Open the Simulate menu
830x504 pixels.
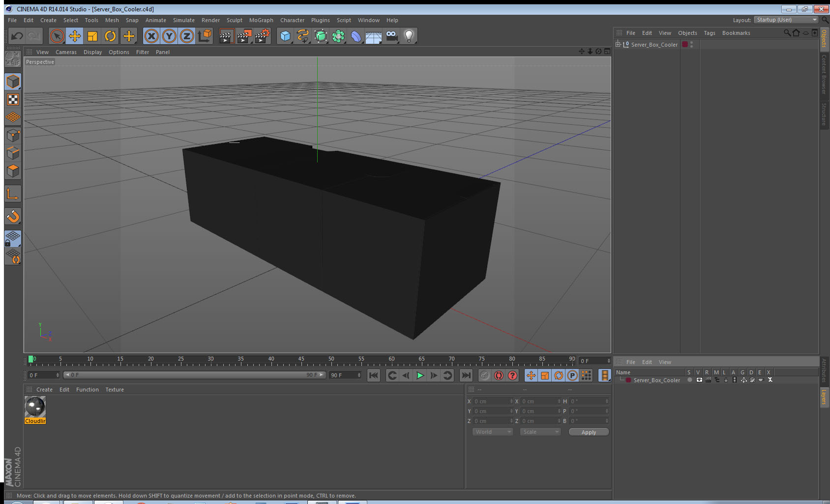[x=184, y=20]
